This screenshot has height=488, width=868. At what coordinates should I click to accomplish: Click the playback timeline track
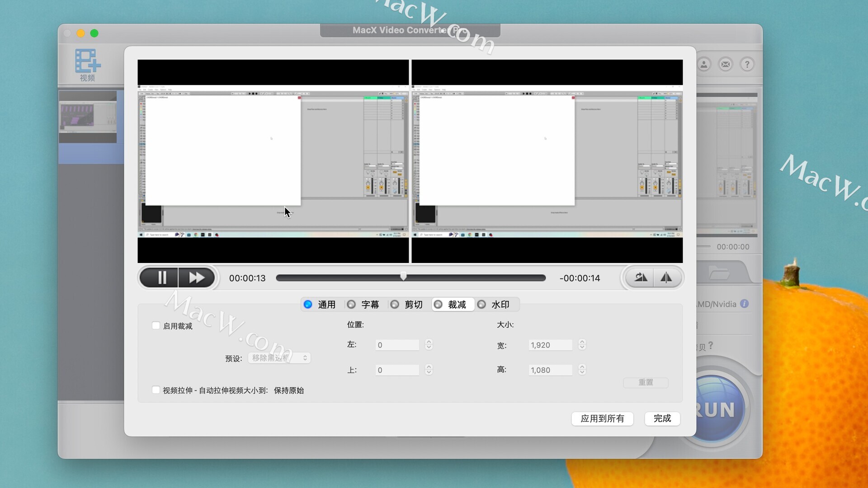410,278
